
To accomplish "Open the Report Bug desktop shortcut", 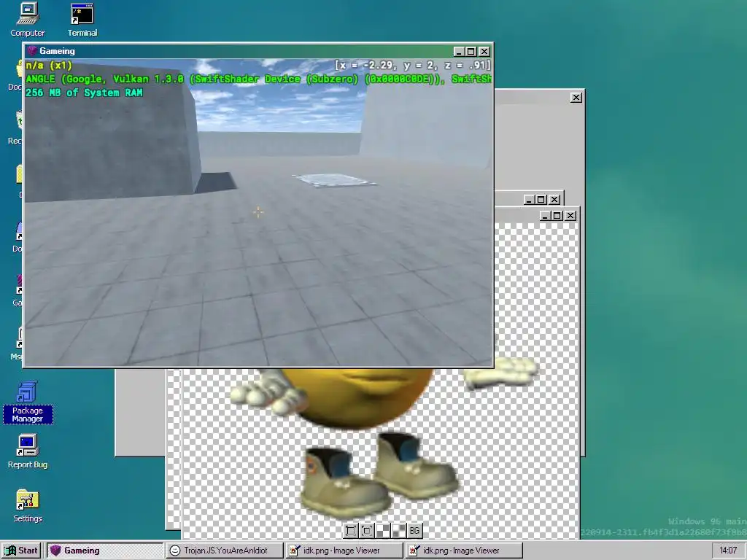I will coord(27,451).
